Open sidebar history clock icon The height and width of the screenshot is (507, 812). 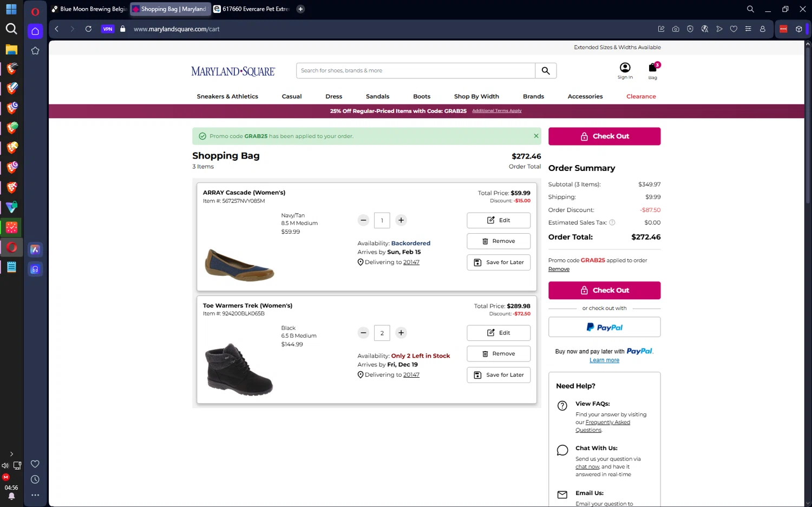tap(35, 479)
